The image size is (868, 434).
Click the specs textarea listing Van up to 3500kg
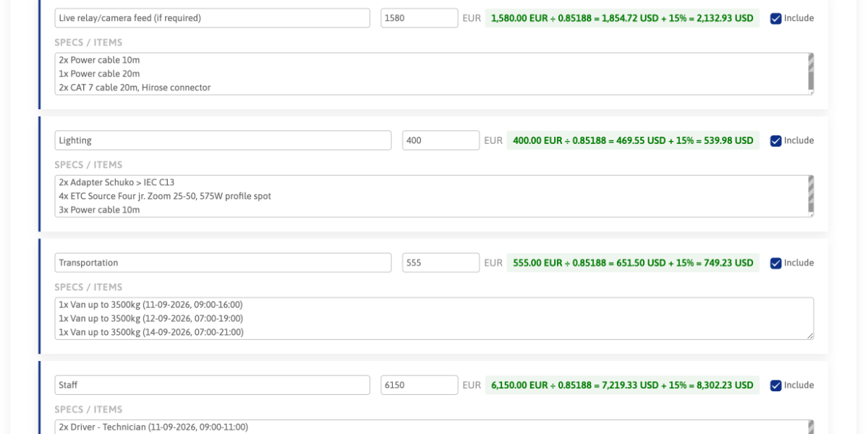coord(434,318)
